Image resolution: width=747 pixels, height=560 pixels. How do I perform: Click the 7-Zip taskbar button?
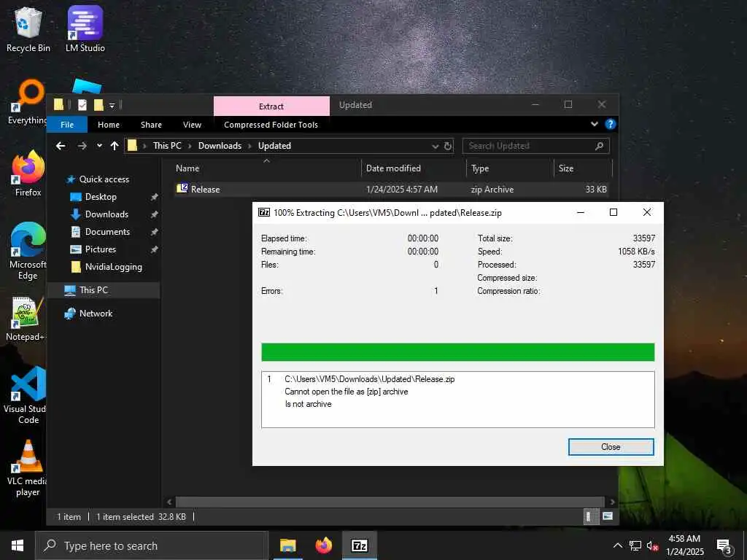(x=360, y=545)
